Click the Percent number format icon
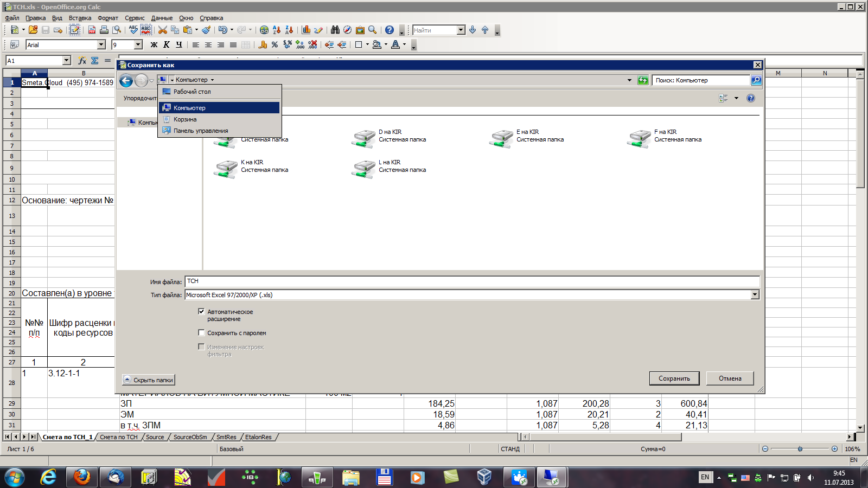Screen dimensions: 868x488 tap(275, 44)
